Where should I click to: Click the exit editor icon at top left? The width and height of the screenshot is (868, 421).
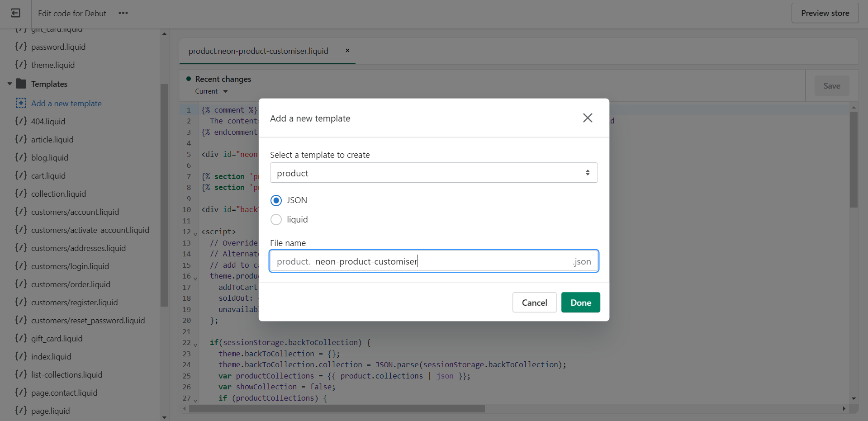click(x=15, y=13)
